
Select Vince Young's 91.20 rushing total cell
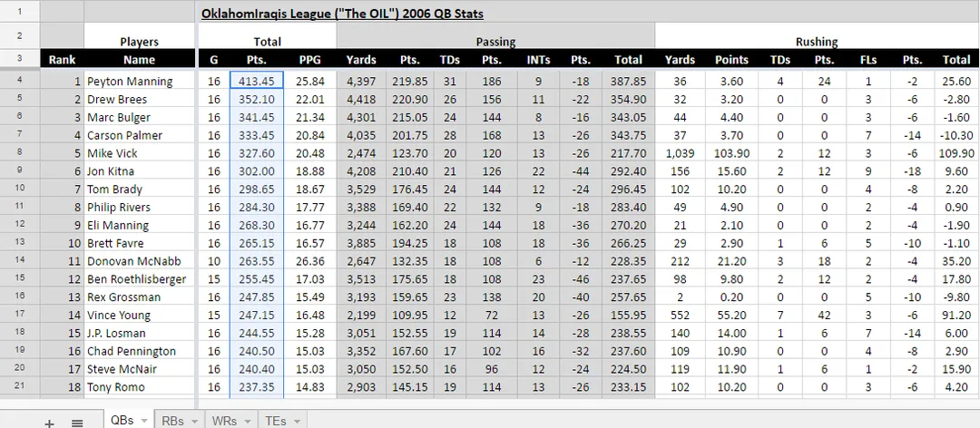(x=957, y=315)
